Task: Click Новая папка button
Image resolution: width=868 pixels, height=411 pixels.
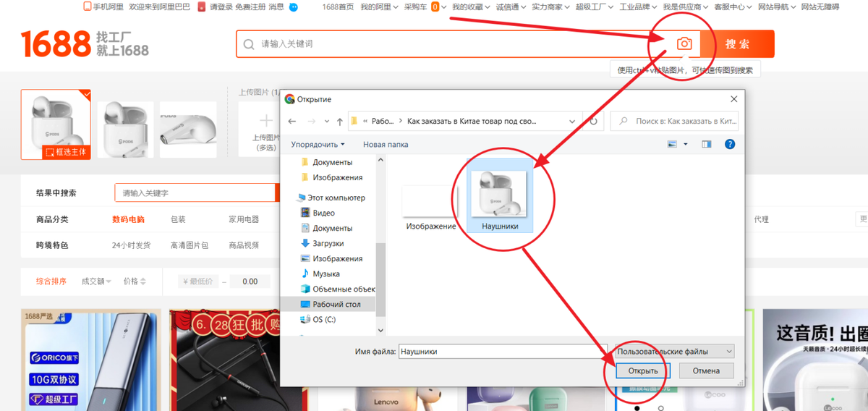Action: click(x=386, y=144)
